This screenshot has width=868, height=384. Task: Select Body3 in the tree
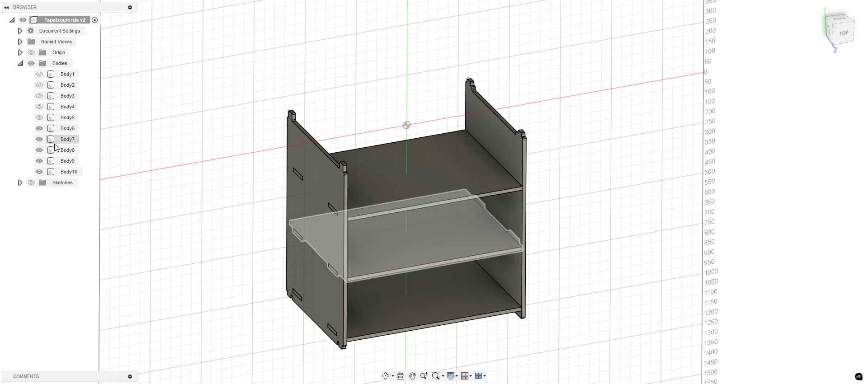click(67, 96)
